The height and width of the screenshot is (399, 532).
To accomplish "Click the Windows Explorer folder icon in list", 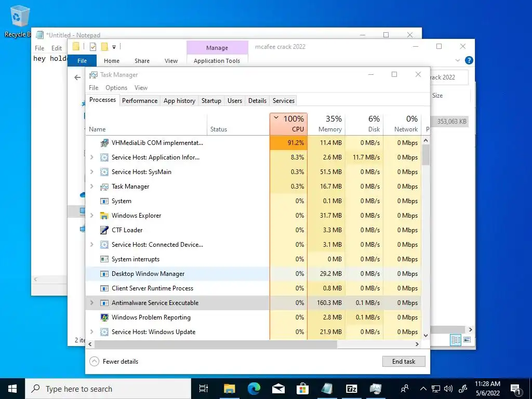I will click(104, 216).
